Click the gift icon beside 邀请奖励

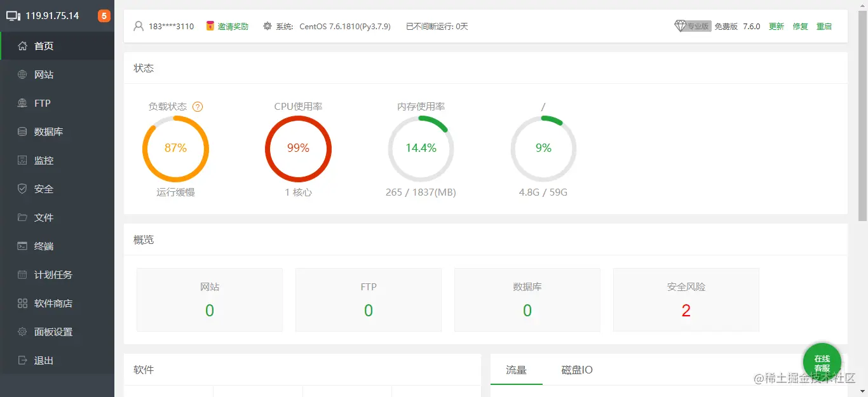click(210, 26)
